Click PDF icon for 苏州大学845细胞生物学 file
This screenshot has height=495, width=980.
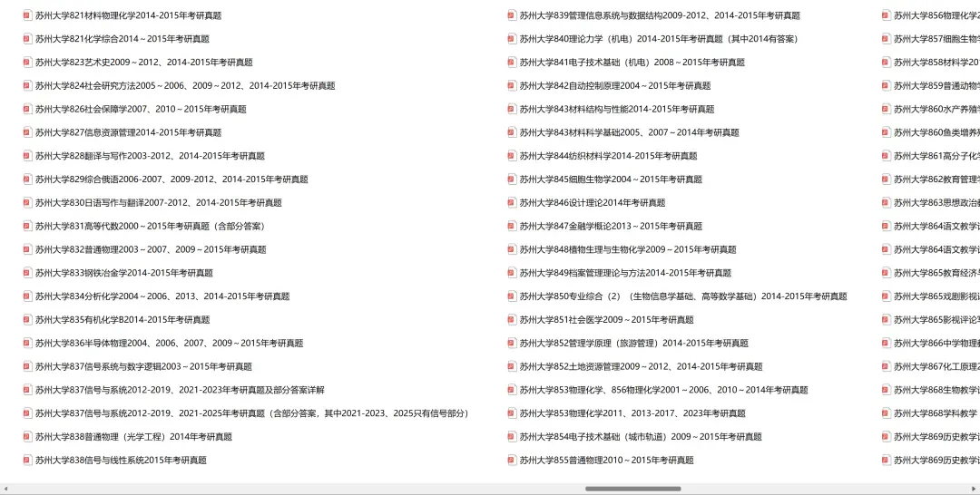[x=512, y=180]
